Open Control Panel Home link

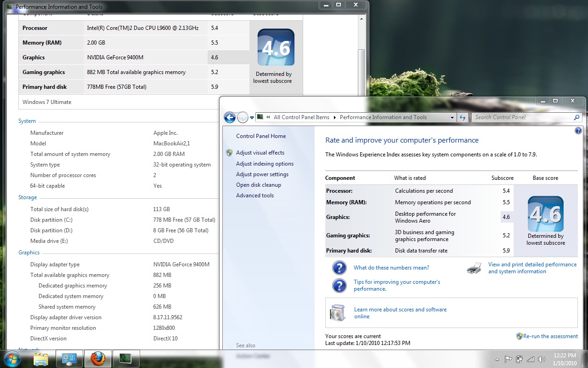click(261, 136)
